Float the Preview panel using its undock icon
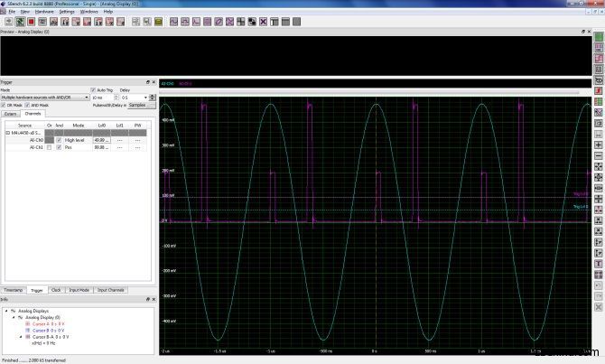 583,32
